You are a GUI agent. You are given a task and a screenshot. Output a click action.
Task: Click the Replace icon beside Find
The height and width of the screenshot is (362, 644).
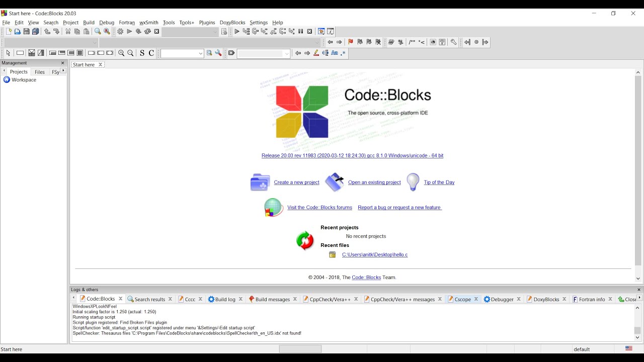(x=107, y=32)
